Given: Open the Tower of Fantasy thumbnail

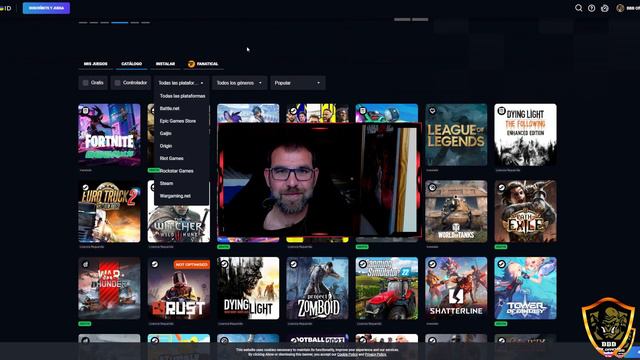Looking at the screenshot, I should click(x=526, y=288).
